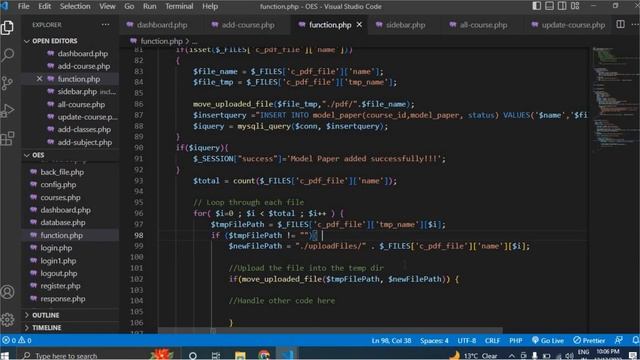640x360 pixels.
Task: Click the Windows Start button
Action: click(x=5, y=355)
